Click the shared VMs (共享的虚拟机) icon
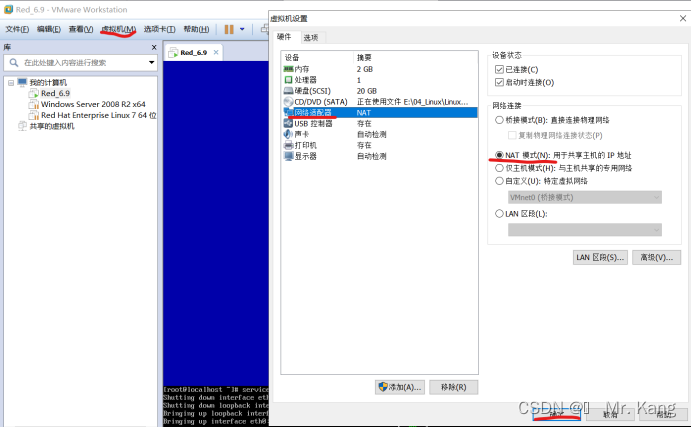The height and width of the screenshot is (427, 691). [x=22, y=126]
